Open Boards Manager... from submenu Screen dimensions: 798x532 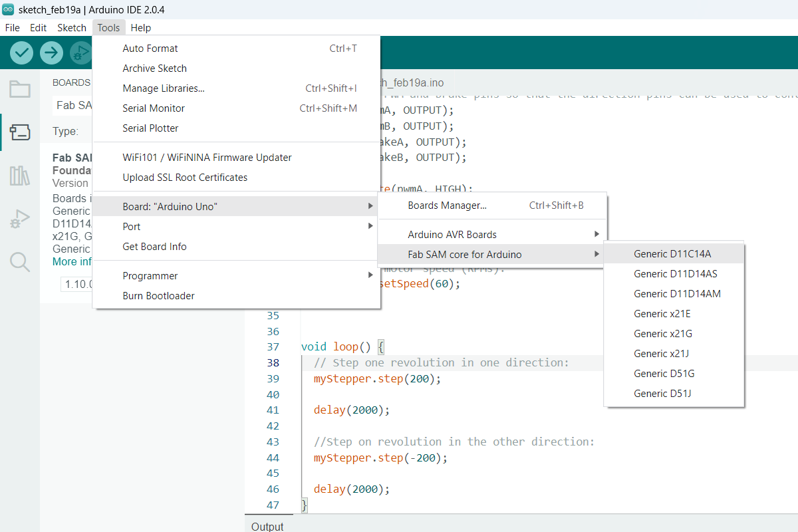coord(448,205)
